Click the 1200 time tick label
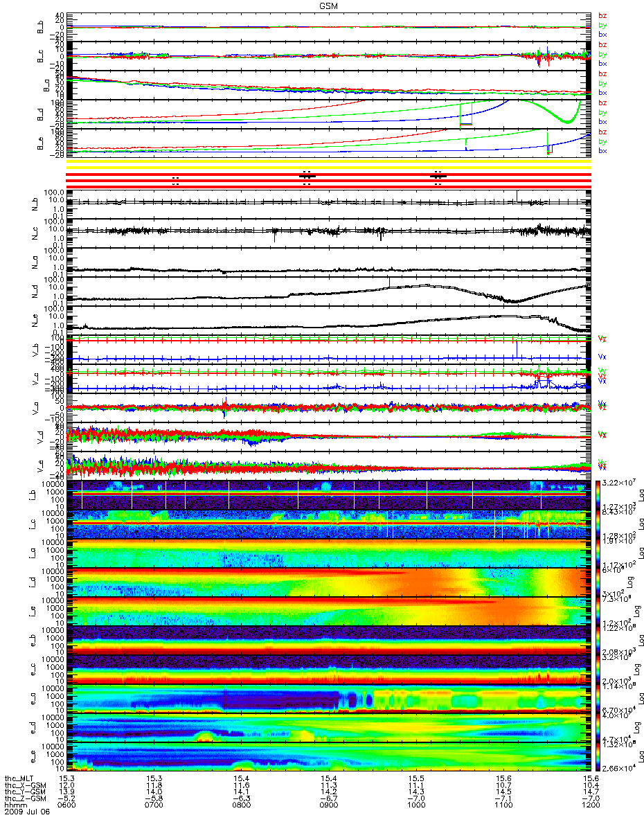This screenshot has height=831, width=644. [x=590, y=806]
